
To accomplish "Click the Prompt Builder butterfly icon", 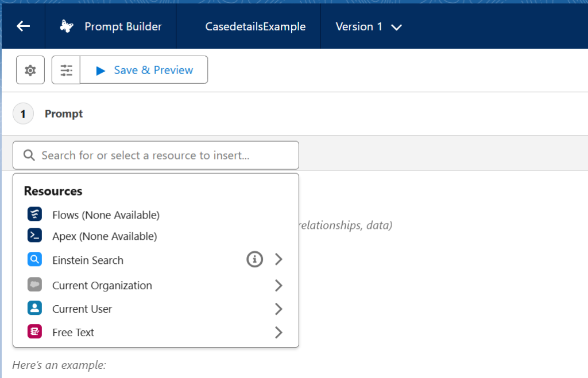I will pos(67,26).
